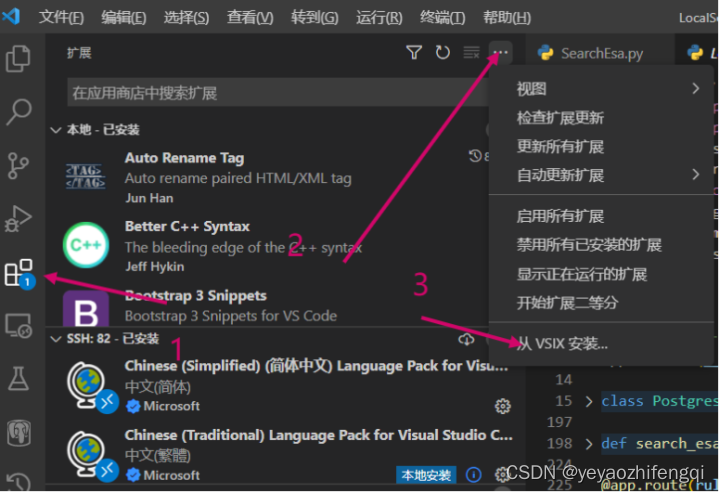Choose 从 VSIX 安装... menu entry
720x493 pixels.
click(602, 343)
